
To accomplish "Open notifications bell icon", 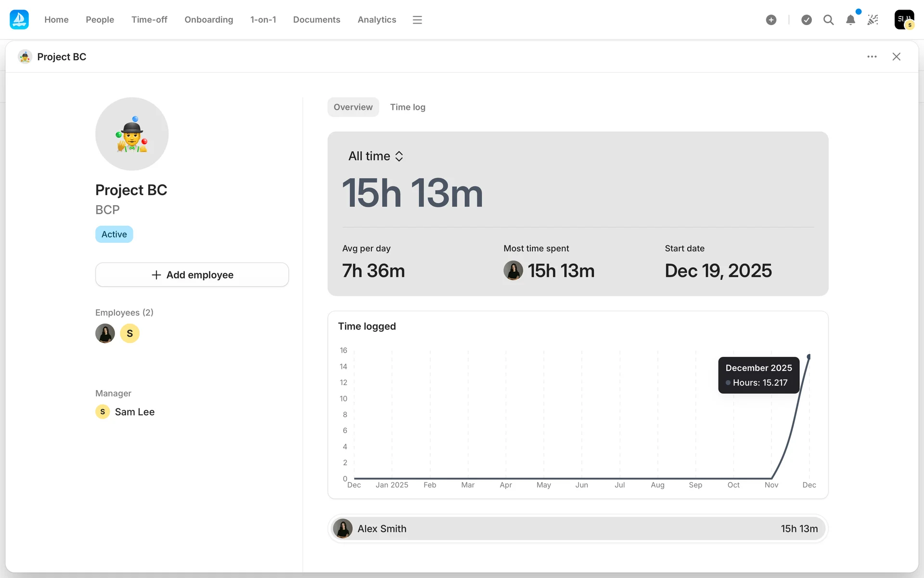I will 850,20.
